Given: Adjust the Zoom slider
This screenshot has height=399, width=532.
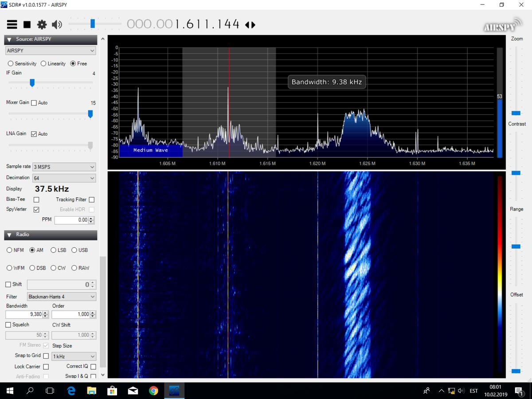Looking at the screenshot, I should pos(516,113).
